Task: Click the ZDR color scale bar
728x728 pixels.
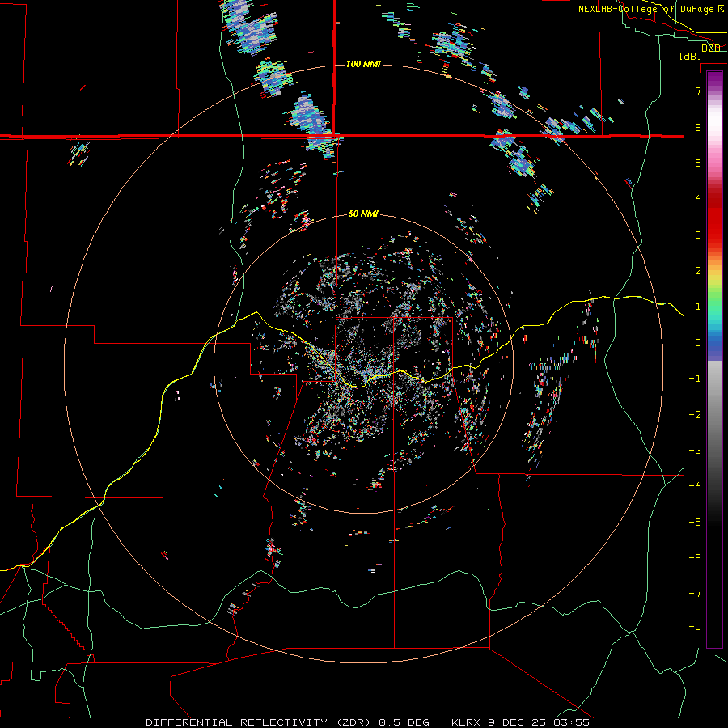Action: point(714,360)
